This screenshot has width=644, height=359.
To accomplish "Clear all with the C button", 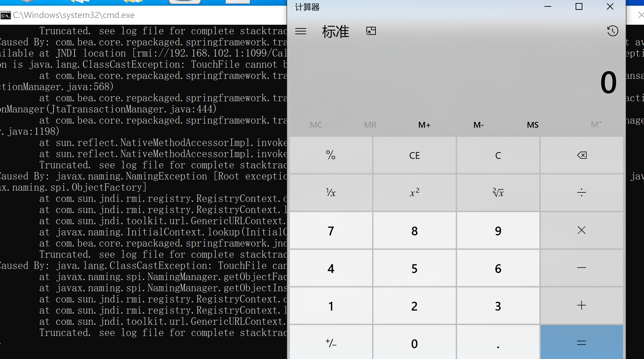I will click(498, 155).
